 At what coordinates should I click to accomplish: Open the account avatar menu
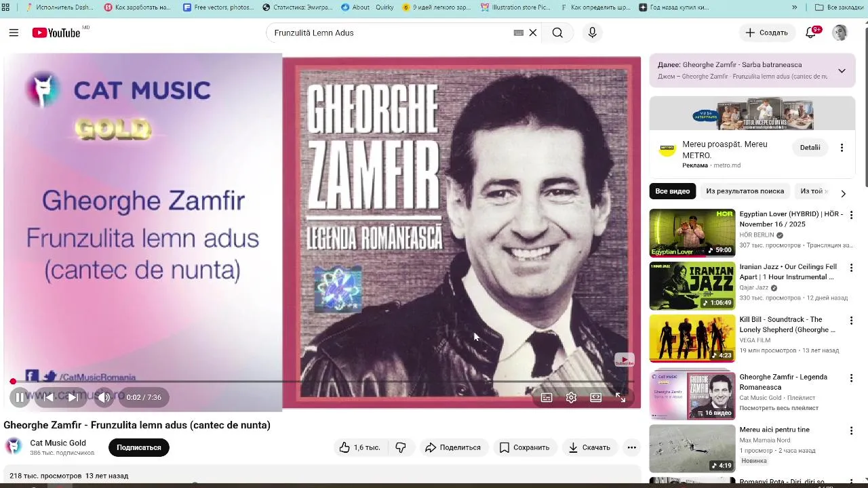(840, 33)
